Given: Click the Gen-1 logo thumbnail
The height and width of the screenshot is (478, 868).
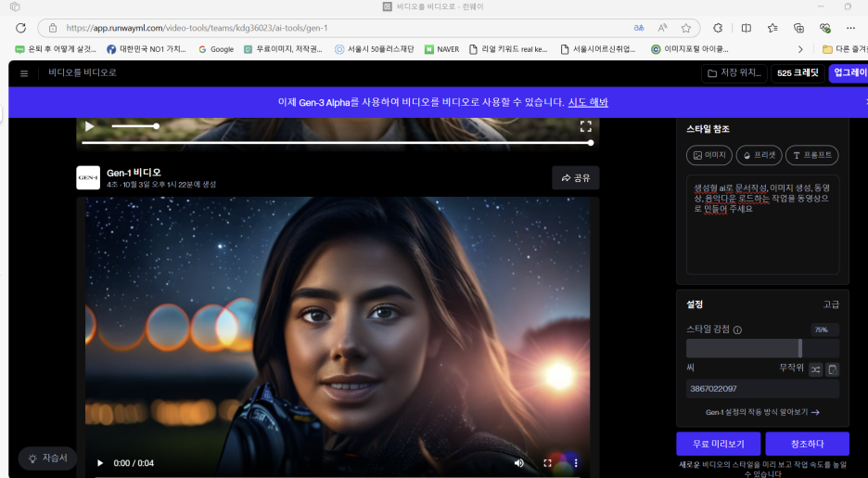Looking at the screenshot, I should [x=88, y=177].
